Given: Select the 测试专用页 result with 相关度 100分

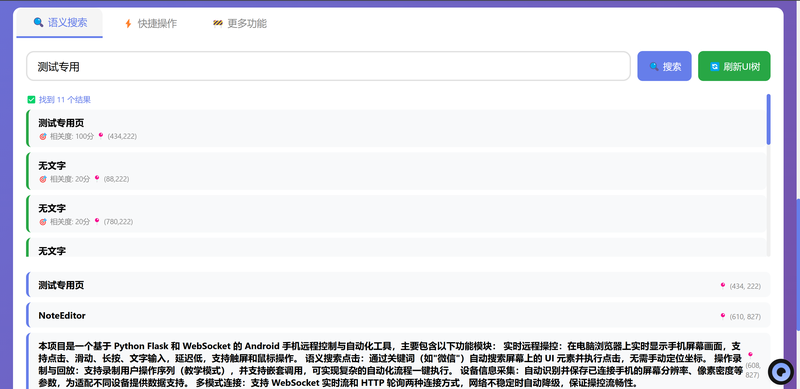Looking at the screenshot, I should click(x=396, y=129).
